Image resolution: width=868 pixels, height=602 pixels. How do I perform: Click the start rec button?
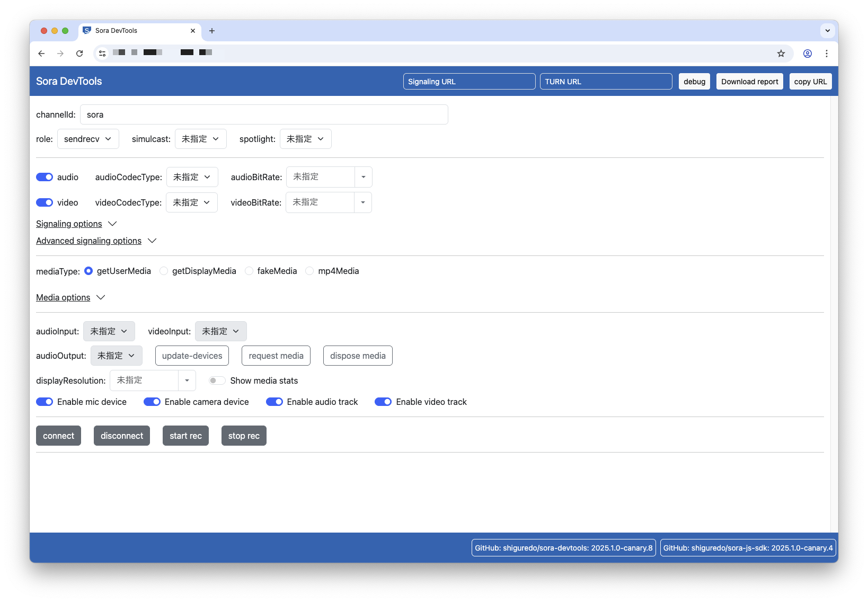click(185, 436)
